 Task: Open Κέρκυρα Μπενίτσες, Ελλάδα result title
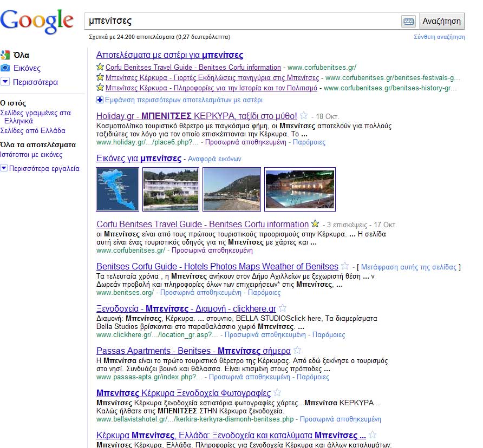pyautogui.click(x=231, y=435)
